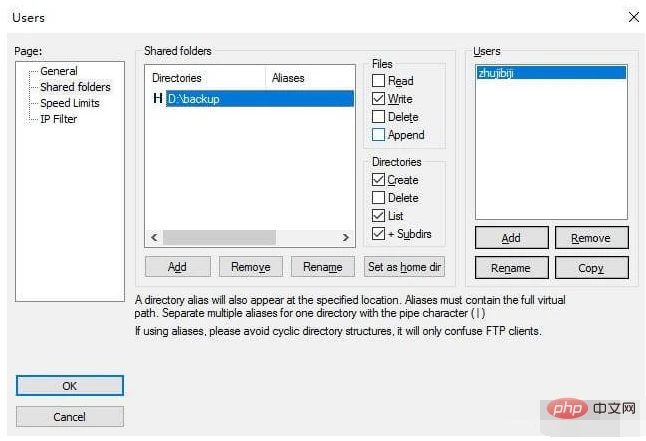Click the right scroll arrow of directories list
The height and width of the screenshot is (441, 646).
click(x=346, y=237)
